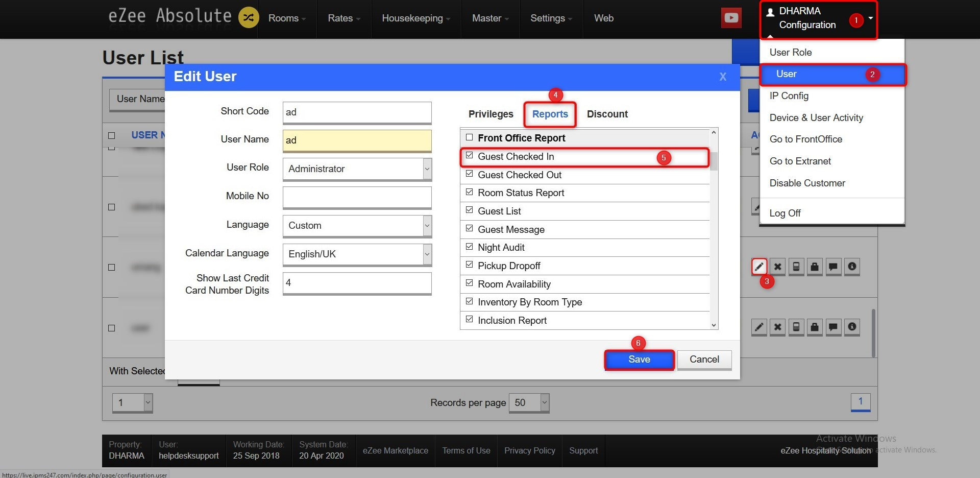Open the Web menu item
980x478 pixels.
pos(604,18)
